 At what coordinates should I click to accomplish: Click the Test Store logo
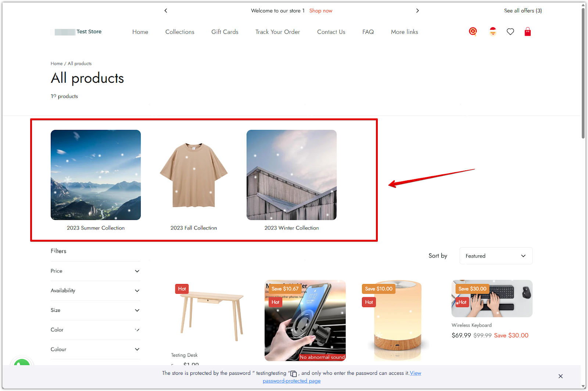point(78,32)
